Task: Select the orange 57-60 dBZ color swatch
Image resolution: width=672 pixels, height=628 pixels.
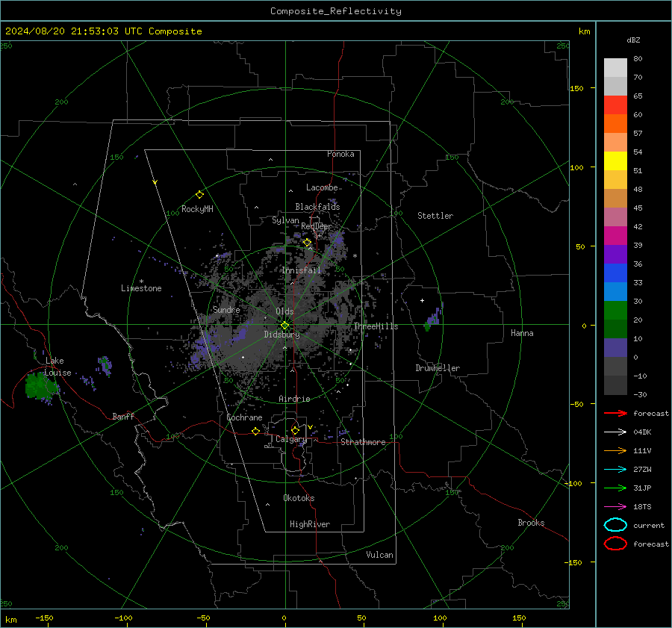Action: click(615, 124)
